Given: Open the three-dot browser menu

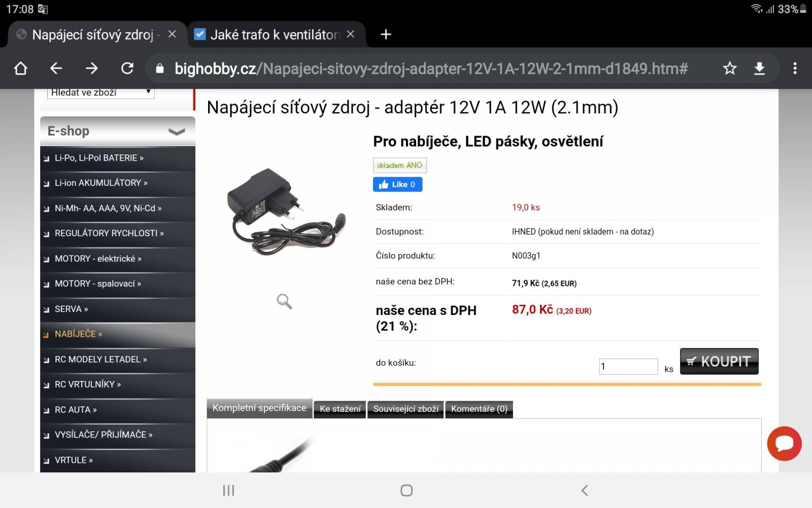Looking at the screenshot, I should pyautogui.click(x=795, y=68).
